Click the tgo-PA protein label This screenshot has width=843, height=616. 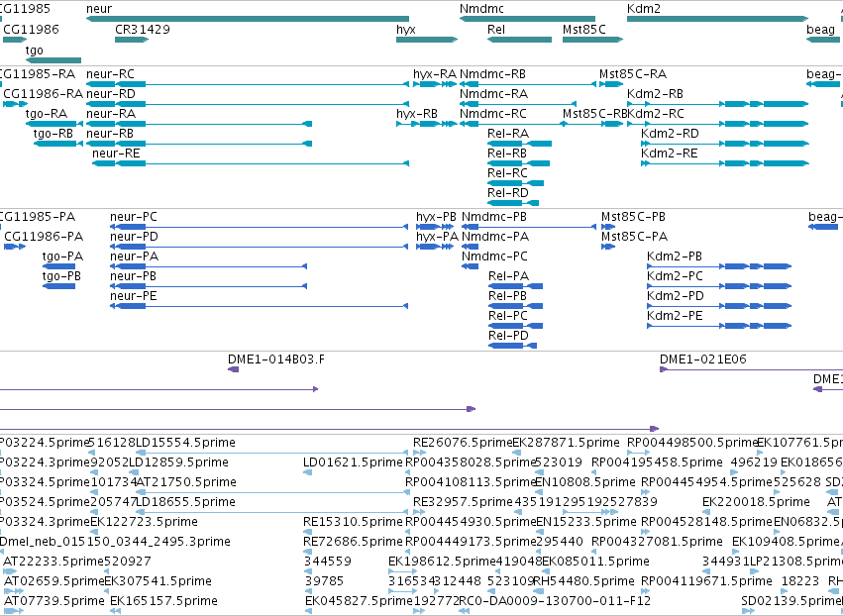click(62, 257)
